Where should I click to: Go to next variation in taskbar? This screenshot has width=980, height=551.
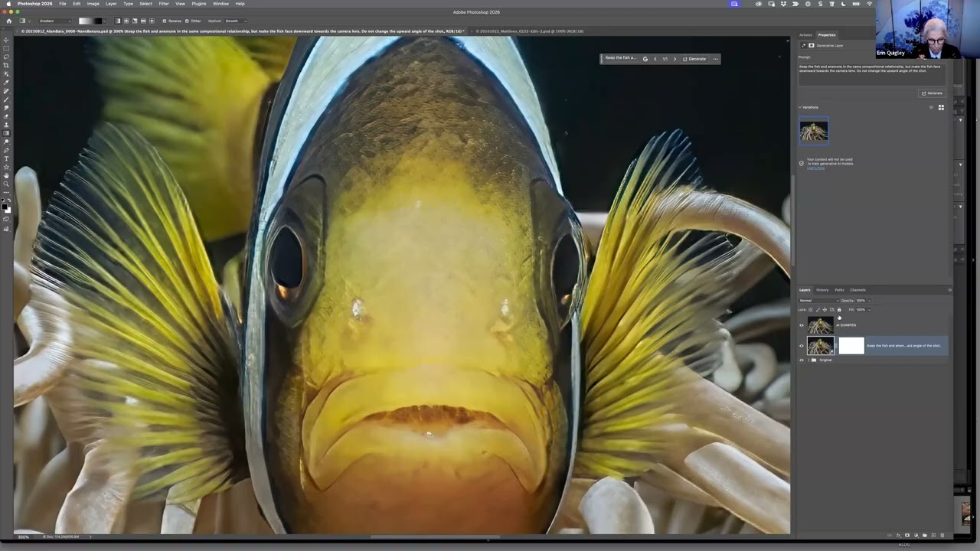675,59
